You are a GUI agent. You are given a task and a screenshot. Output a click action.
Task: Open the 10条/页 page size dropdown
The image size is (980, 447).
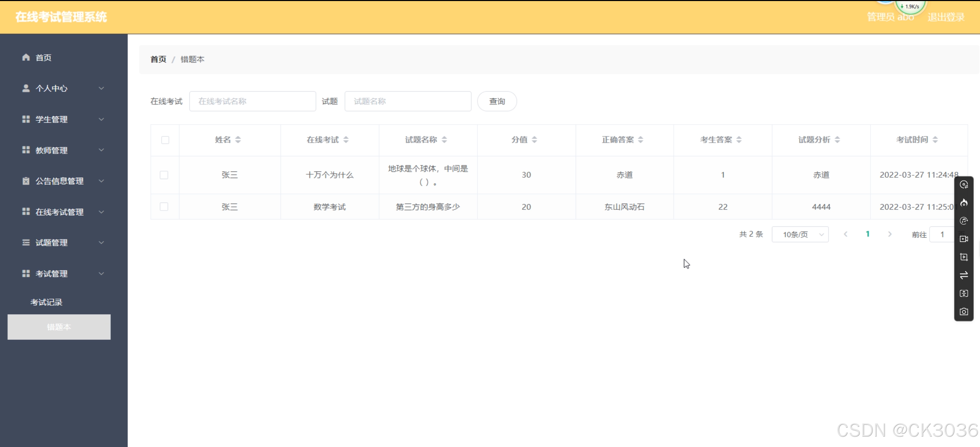(800, 234)
